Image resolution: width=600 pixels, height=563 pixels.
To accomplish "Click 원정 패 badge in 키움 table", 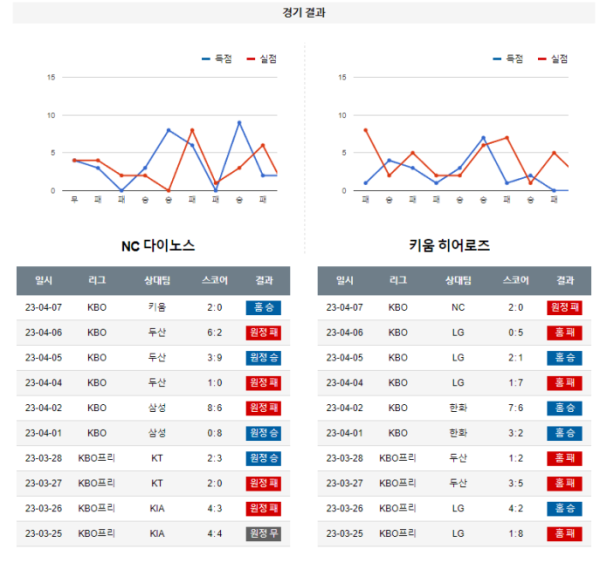I will pyautogui.click(x=564, y=308).
